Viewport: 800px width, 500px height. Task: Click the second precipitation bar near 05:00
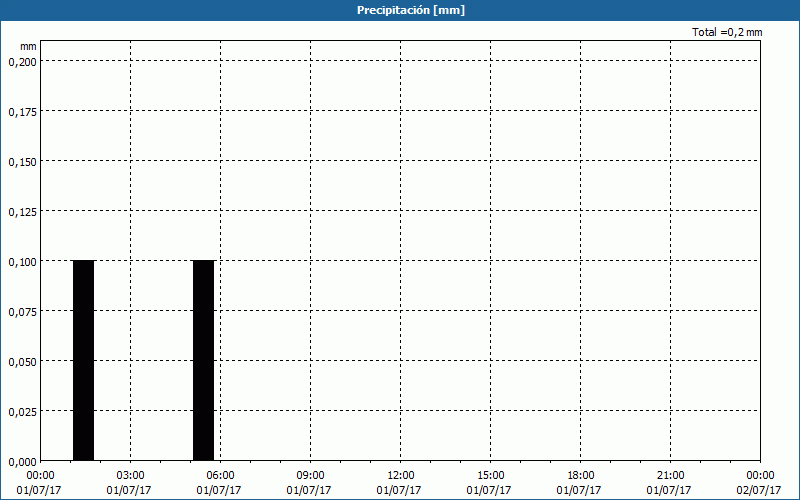click(204, 361)
